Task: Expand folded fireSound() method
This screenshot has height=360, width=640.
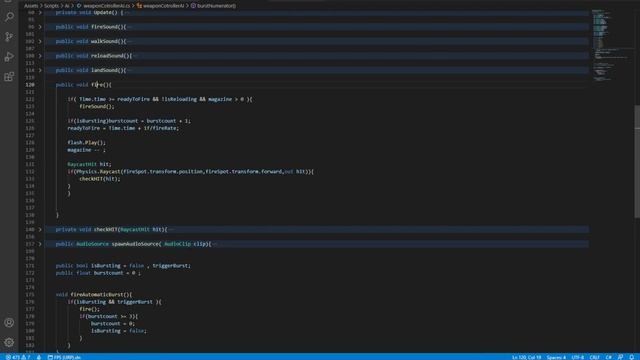Action: 40,27
